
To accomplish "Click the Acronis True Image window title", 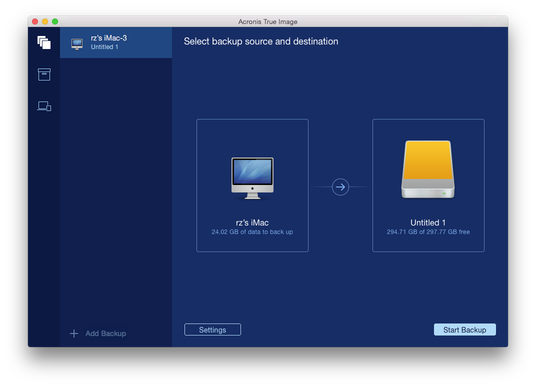I will click(268, 22).
